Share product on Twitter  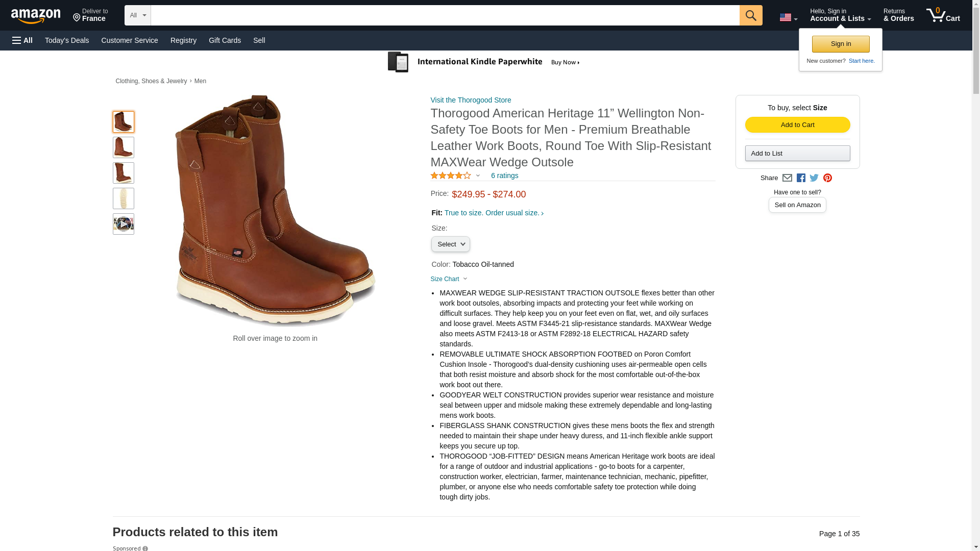pyautogui.click(x=814, y=178)
